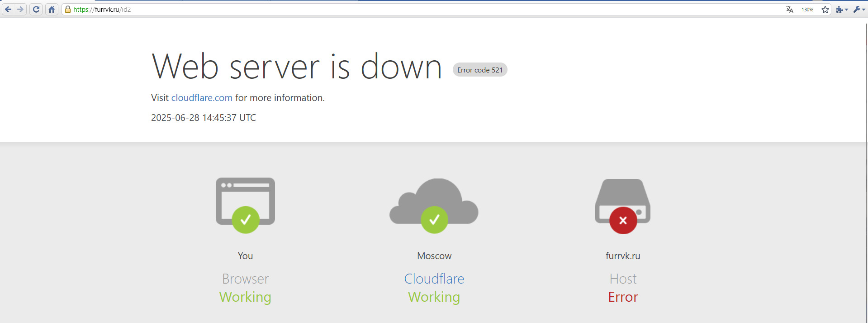Open the extensions puzzle menu

click(842, 9)
